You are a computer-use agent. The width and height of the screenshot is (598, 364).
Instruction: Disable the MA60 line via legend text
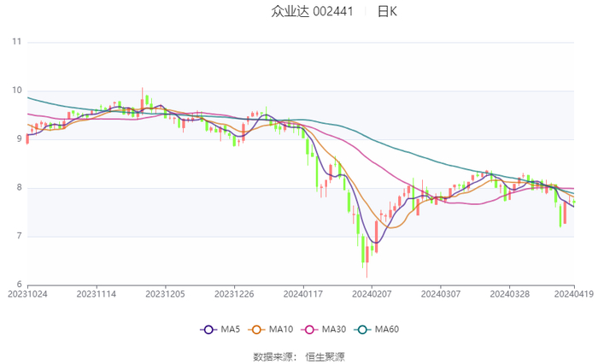click(387, 329)
